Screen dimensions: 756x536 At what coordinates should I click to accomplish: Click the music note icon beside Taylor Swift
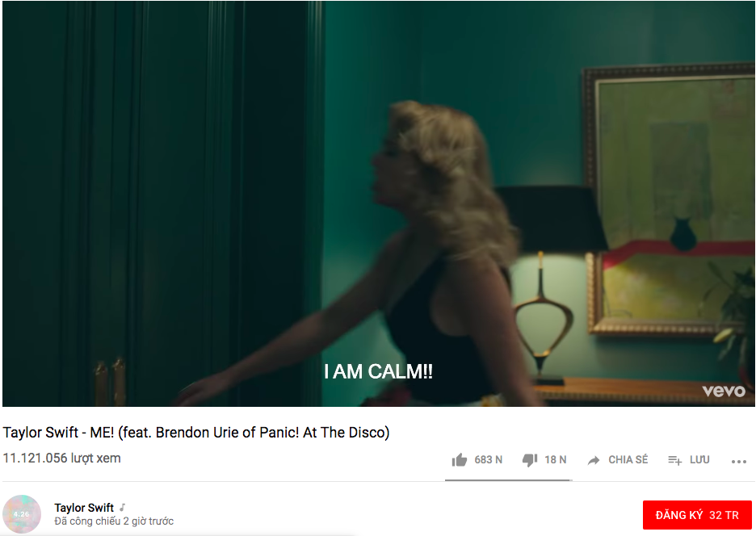coord(123,507)
